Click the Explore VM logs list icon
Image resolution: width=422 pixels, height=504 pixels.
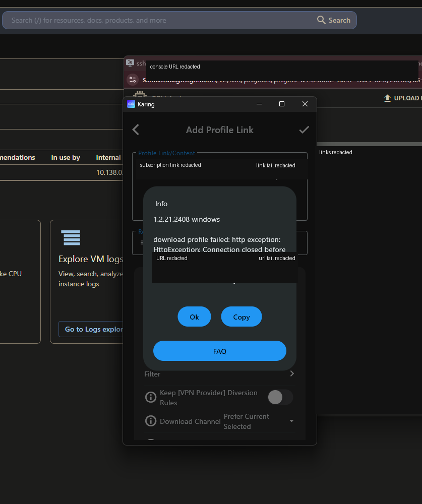tap(71, 238)
